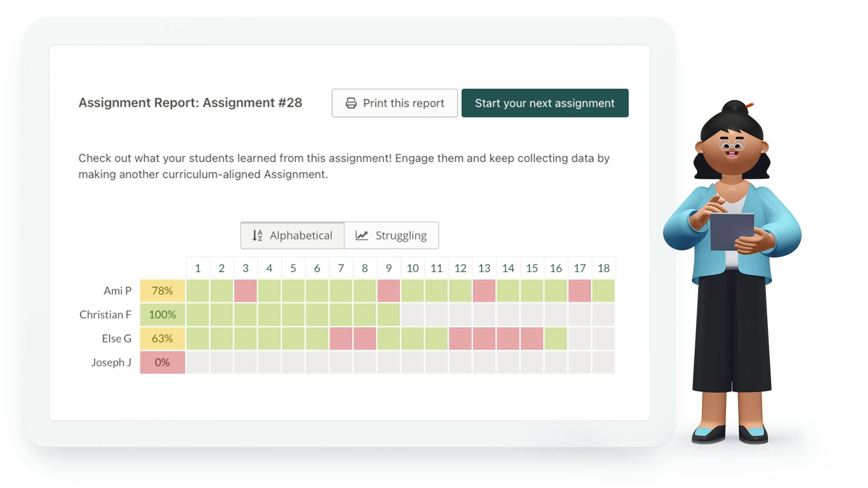Viewport: 868px width, 488px height.
Task: Click Start your next assignment button
Action: [544, 103]
